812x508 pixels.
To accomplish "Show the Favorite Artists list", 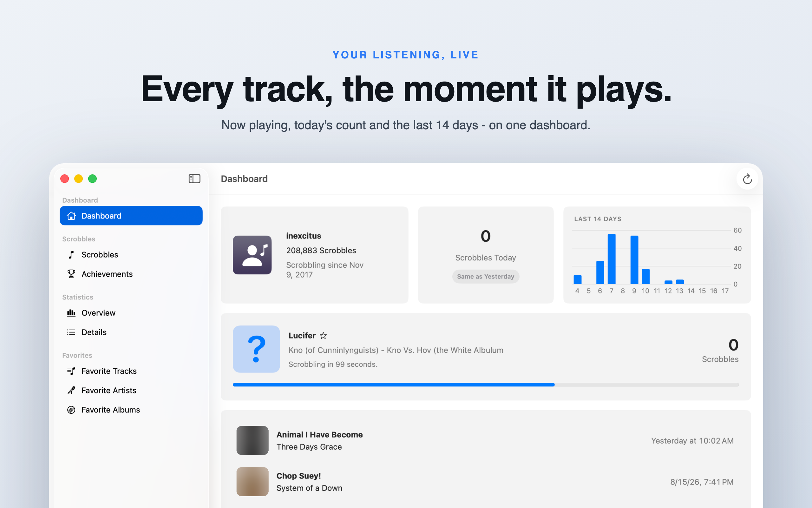I will pyautogui.click(x=131, y=391).
